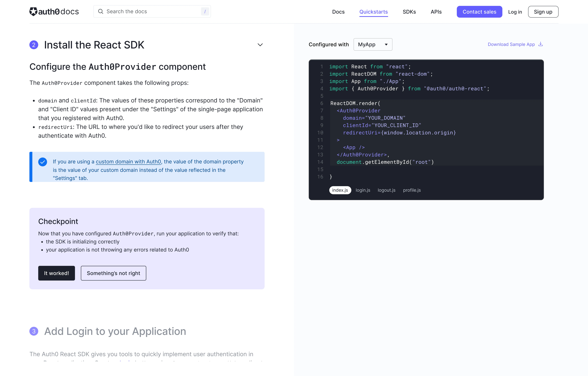The height and width of the screenshot is (376, 588).
Task: Open the APIs nav item
Action: [436, 12]
